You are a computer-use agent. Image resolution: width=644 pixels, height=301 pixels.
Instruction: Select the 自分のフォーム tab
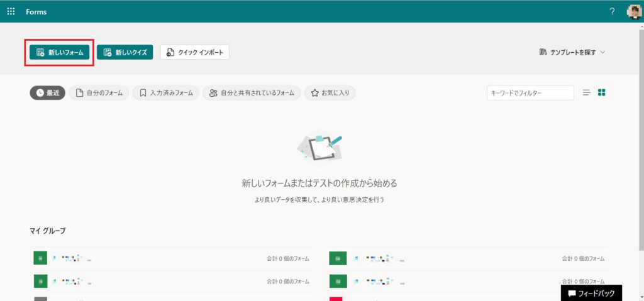coord(99,93)
